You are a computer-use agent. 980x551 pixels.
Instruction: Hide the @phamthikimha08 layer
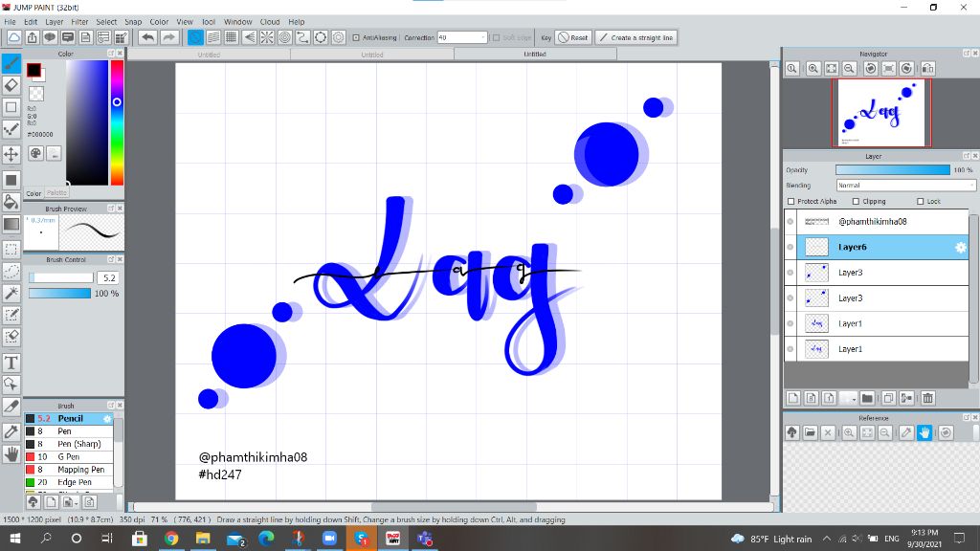tap(791, 222)
